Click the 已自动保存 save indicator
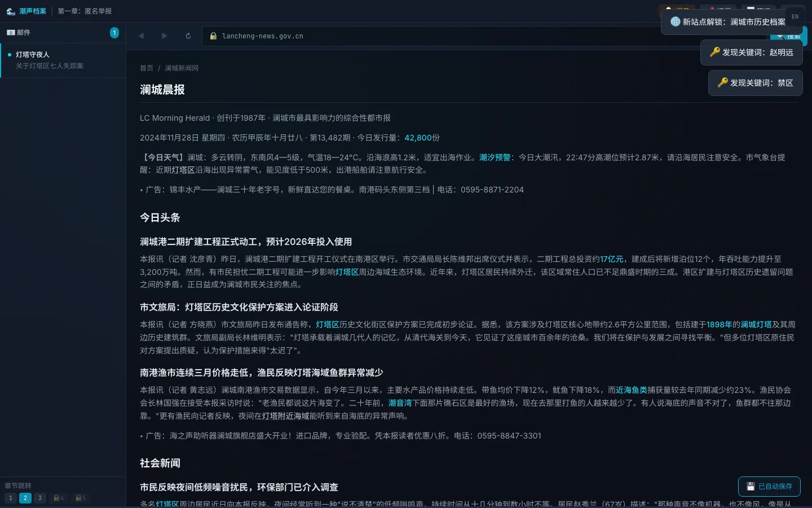Image resolution: width=812 pixels, height=508 pixels. coord(769,486)
